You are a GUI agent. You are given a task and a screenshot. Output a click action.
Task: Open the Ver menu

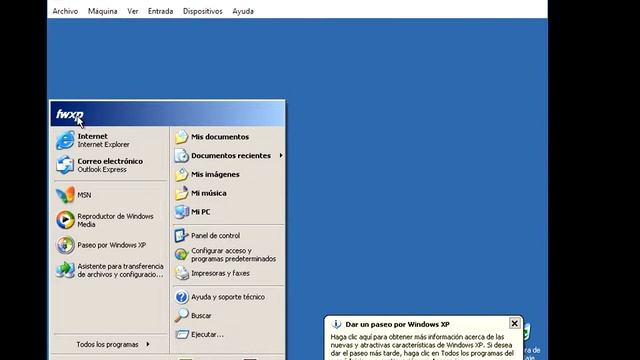click(133, 11)
